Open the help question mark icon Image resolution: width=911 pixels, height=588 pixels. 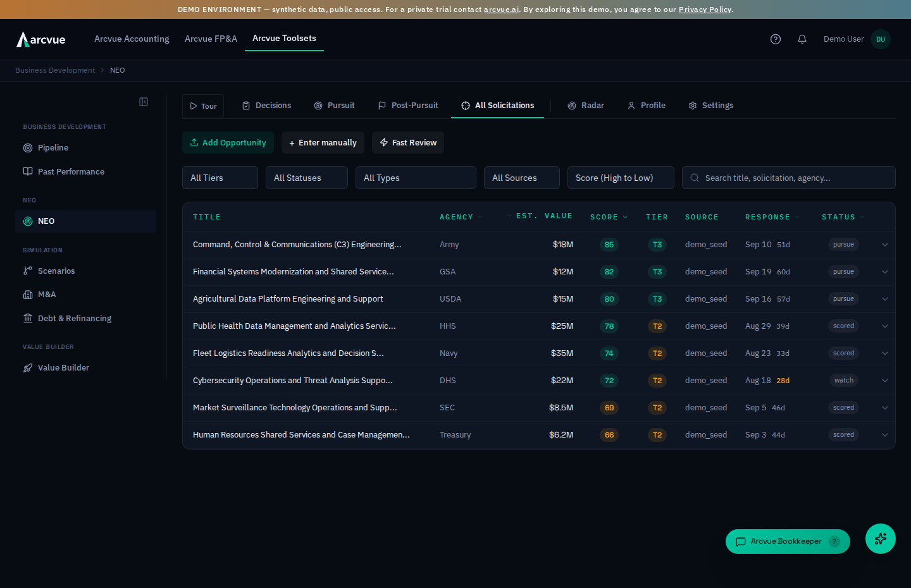coord(776,39)
